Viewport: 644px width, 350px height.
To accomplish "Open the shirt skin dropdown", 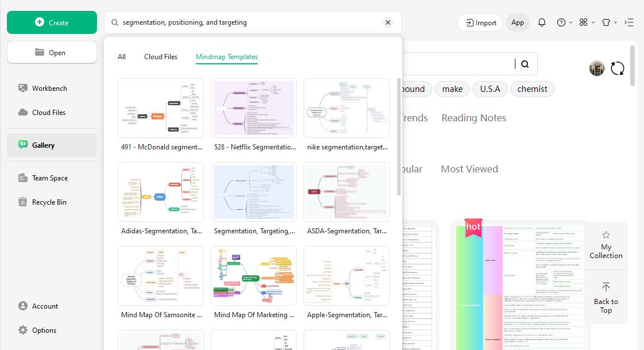I will coord(609,22).
